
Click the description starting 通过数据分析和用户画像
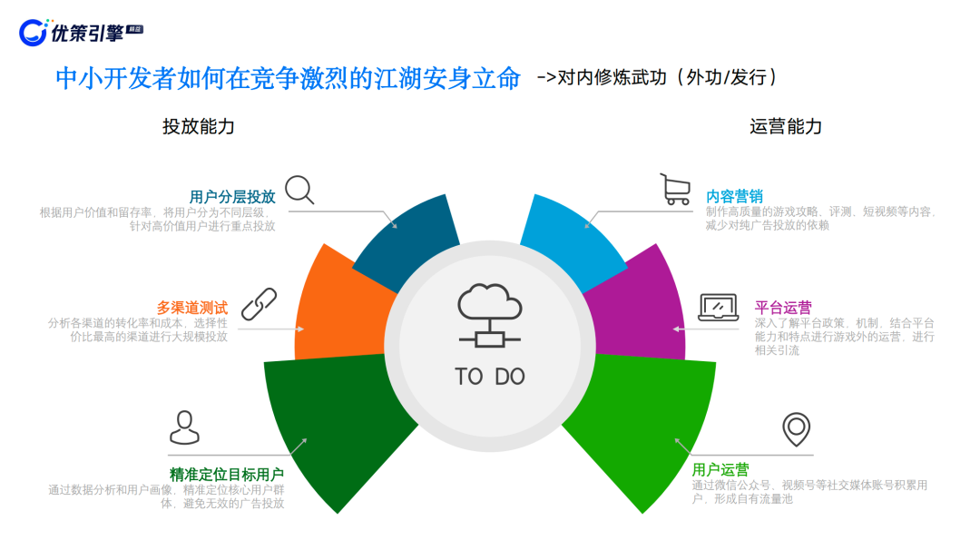click(x=166, y=496)
